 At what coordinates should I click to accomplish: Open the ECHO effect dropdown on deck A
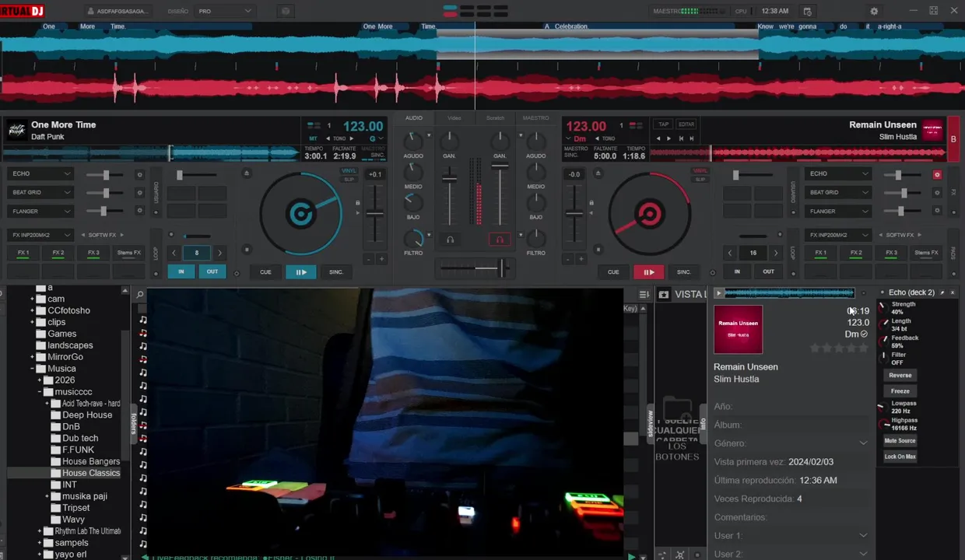point(40,173)
